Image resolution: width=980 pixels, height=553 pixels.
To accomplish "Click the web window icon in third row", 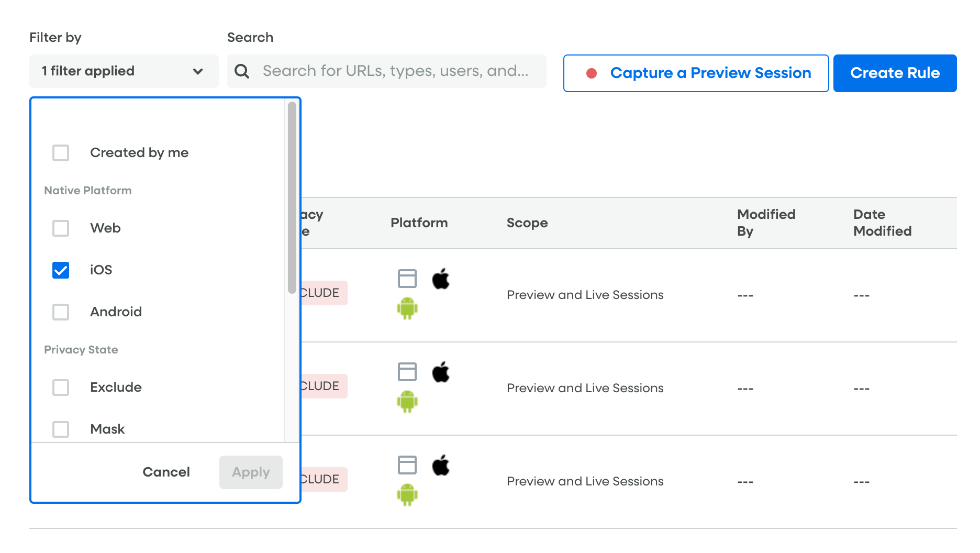I will point(407,465).
